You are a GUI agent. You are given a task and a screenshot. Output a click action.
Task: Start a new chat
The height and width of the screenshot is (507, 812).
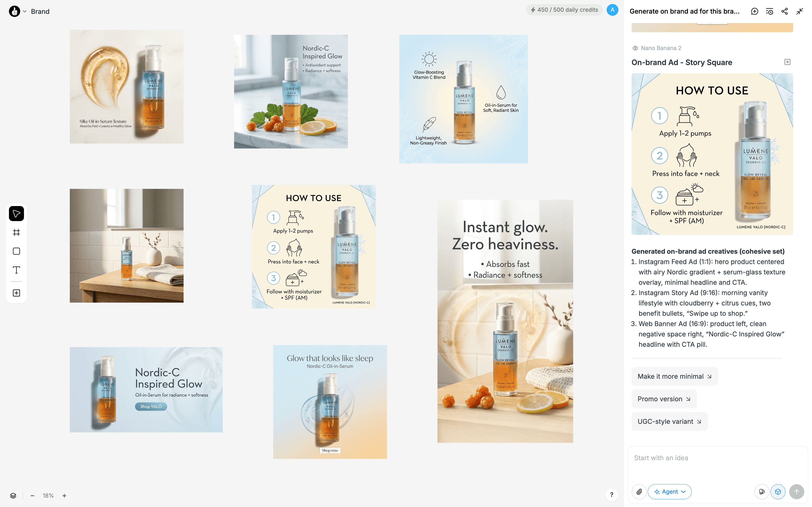pyautogui.click(x=754, y=12)
